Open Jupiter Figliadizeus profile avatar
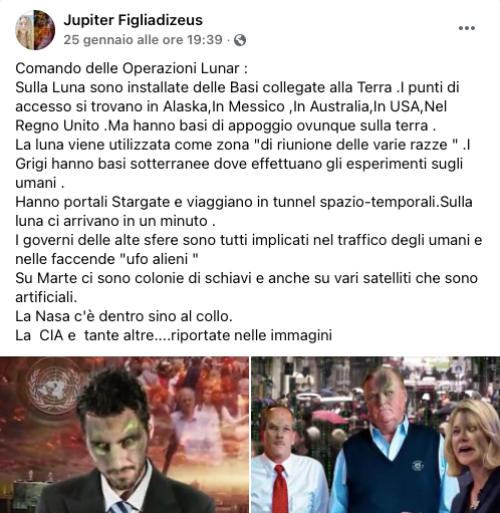Screen dimensions: 500x513 (x=35, y=30)
